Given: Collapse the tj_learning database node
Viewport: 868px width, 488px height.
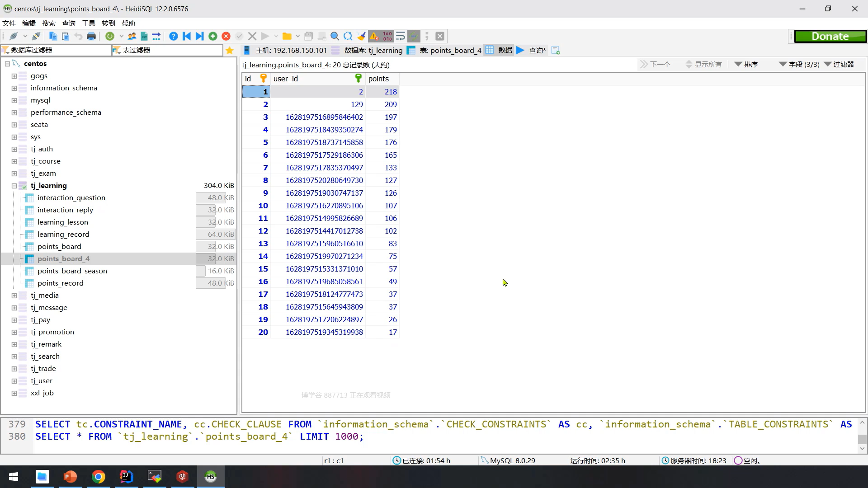Looking at the screenshot, I should (x=14, y=186).
